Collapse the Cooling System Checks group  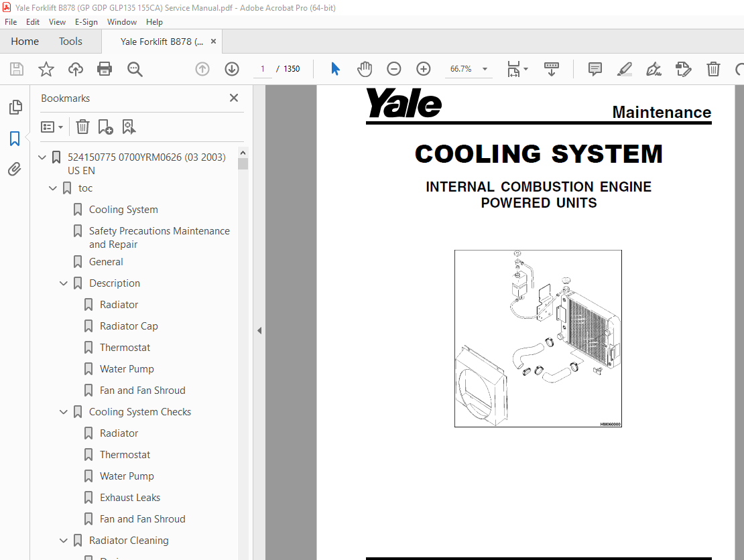64,412
